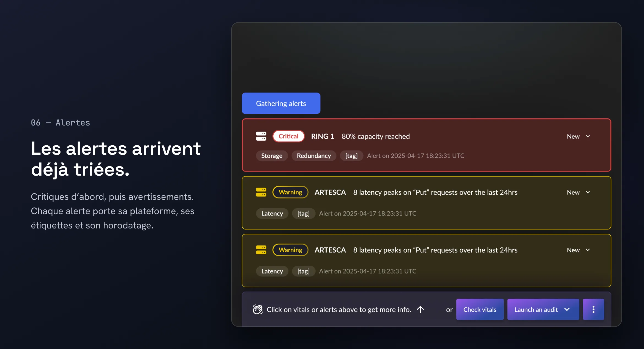Click latency peaks message in last warning alert
The width and height of the screenshot is (644, 349).
[435, 250]
